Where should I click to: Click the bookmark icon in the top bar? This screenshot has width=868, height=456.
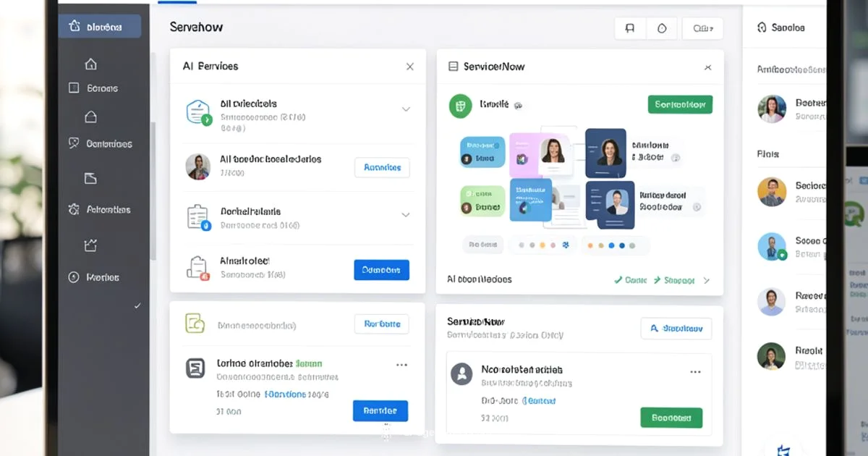[x=629, y=28]
